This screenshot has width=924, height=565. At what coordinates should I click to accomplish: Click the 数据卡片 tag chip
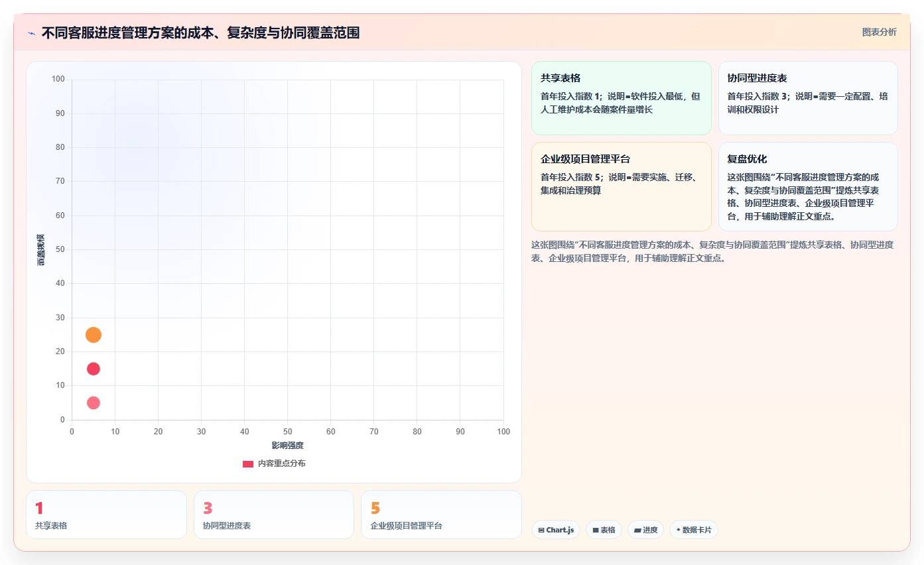[694, 530]
